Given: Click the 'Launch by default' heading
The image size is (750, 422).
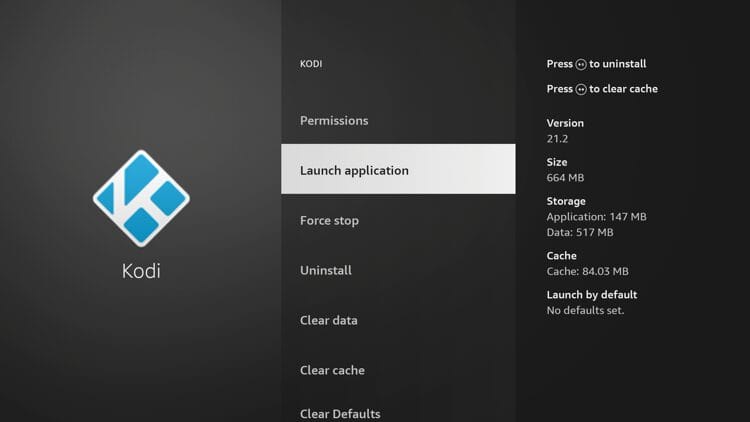Looking at the screenshot, I should 592,295.
